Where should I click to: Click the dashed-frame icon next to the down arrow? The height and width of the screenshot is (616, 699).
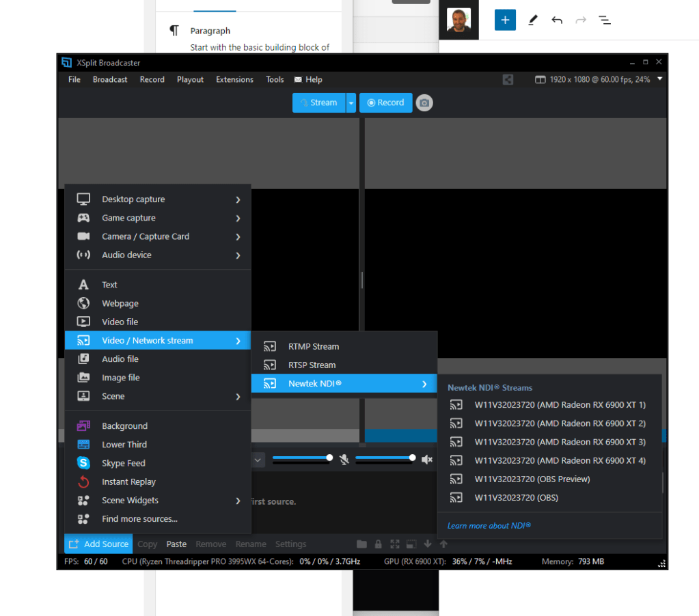coord(411,544)
